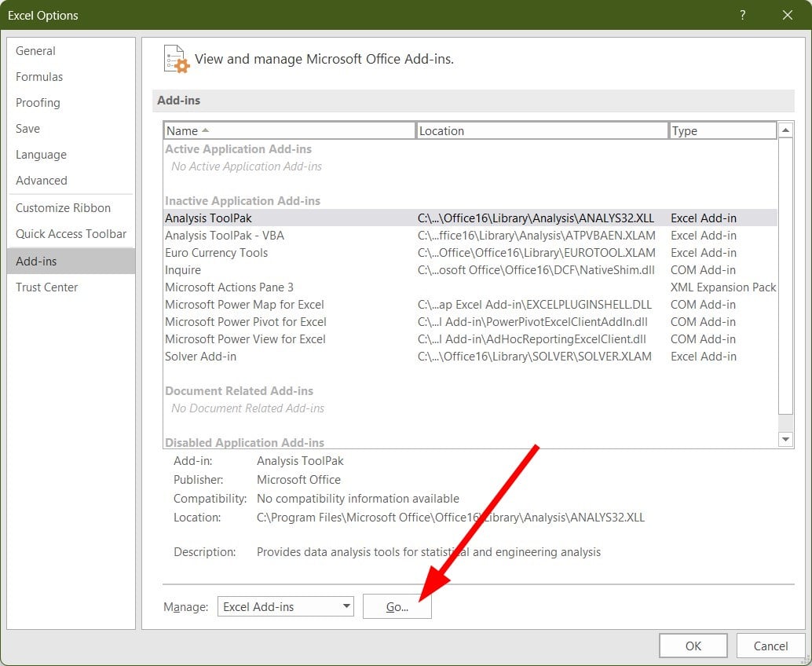Select the Solver Add-in row
812x666 pixels.
click(470, 357)
